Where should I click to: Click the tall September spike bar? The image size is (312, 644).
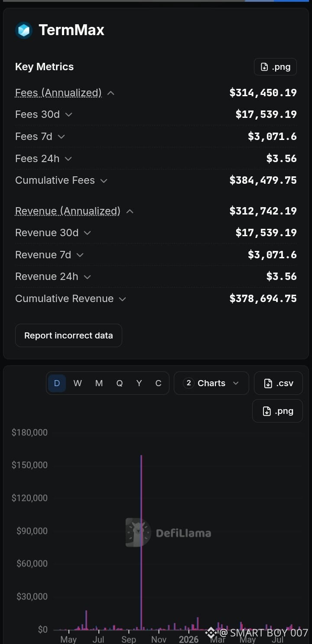pyautogui.click(x=141, y=542)
